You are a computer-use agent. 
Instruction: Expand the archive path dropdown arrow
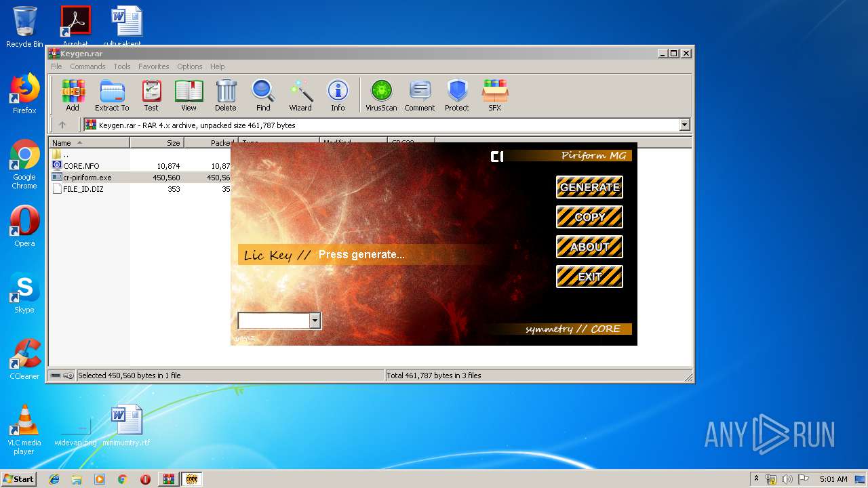point(684,125)
